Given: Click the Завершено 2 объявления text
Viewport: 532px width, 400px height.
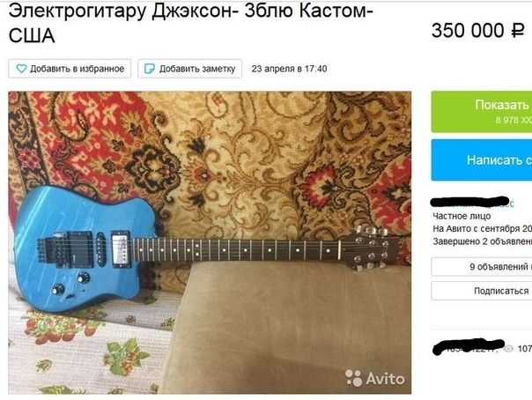Looking at the screenshot, I should pyautogui.click(x=482, y=241).
